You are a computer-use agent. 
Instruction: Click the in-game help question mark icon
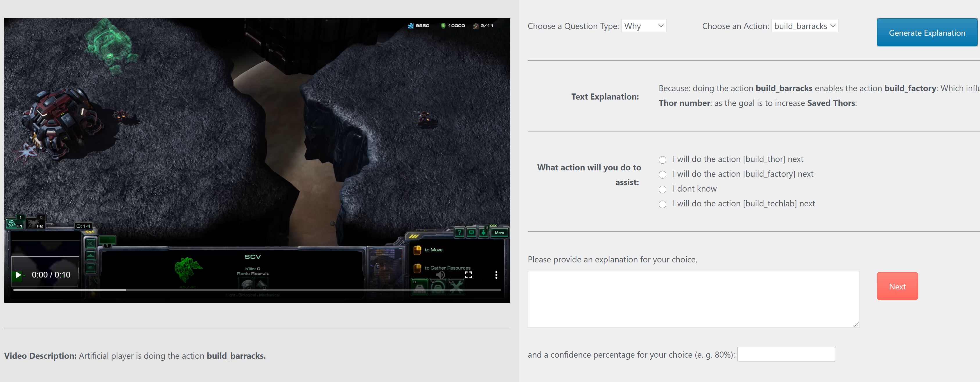459,233
